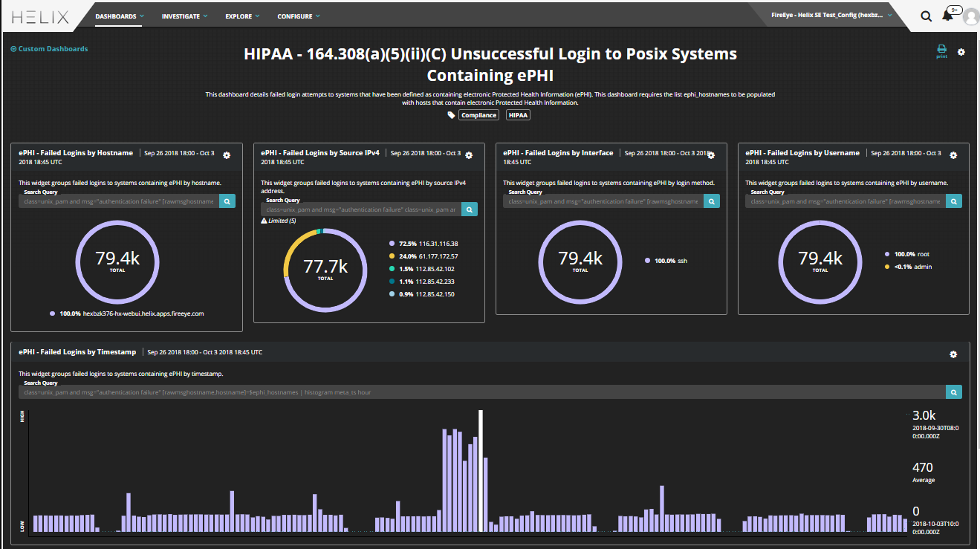
Task: Click the 77.7k donut in Source IPv4 widget
Action: [325, 269]
